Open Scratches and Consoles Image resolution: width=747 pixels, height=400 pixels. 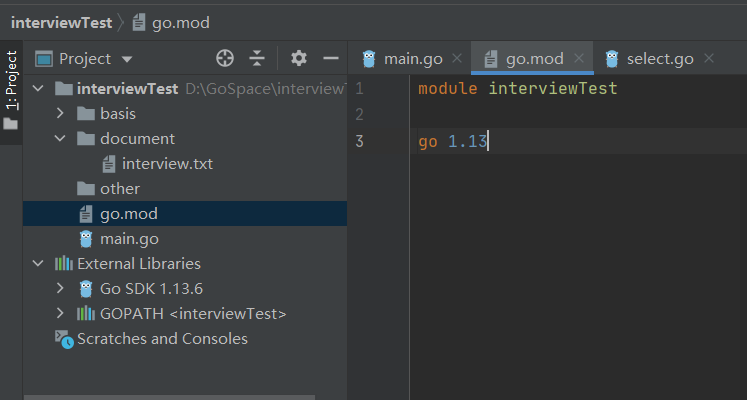tap(162, 339)
